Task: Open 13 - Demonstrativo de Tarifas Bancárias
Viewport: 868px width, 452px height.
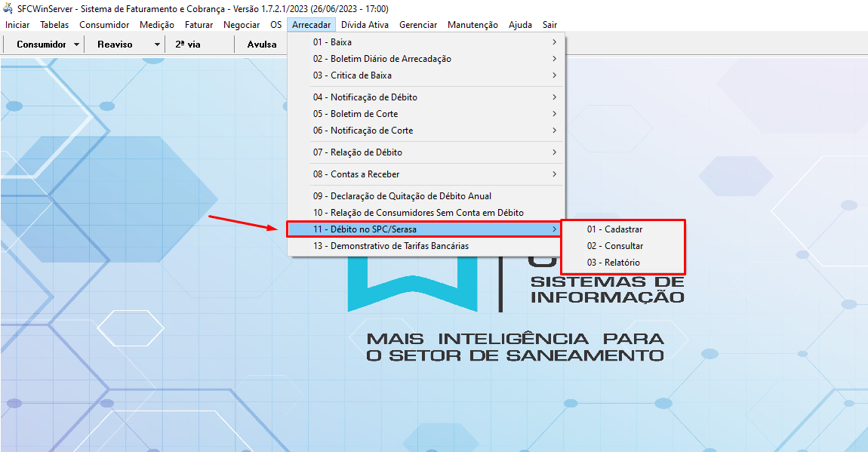Action: [390, 246]
